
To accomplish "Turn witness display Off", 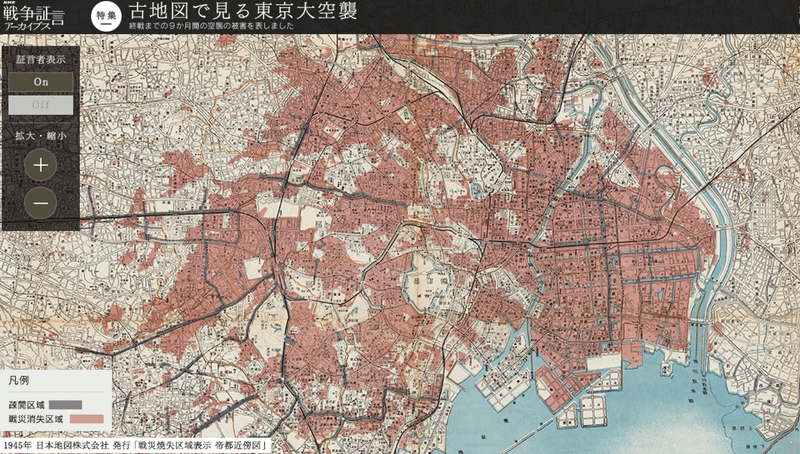I will 41,105.
